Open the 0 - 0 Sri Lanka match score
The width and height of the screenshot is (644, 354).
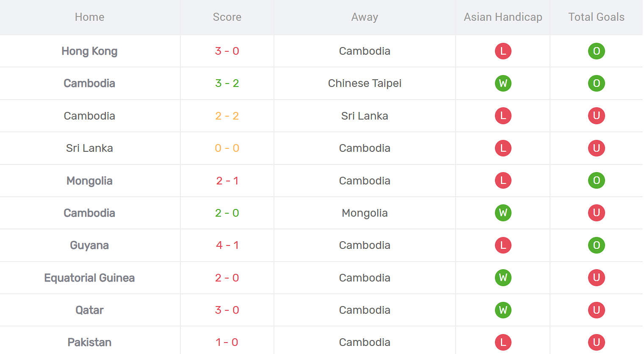pos(227,148)
